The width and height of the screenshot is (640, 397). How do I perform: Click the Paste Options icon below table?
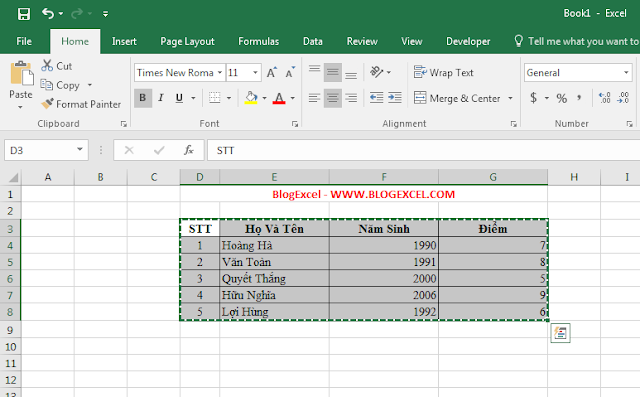560,333
